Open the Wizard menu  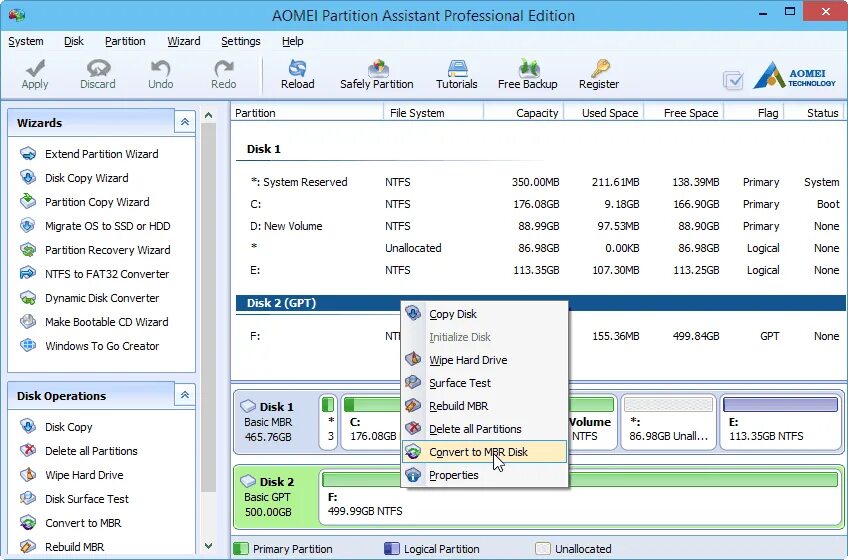[184, 41]
